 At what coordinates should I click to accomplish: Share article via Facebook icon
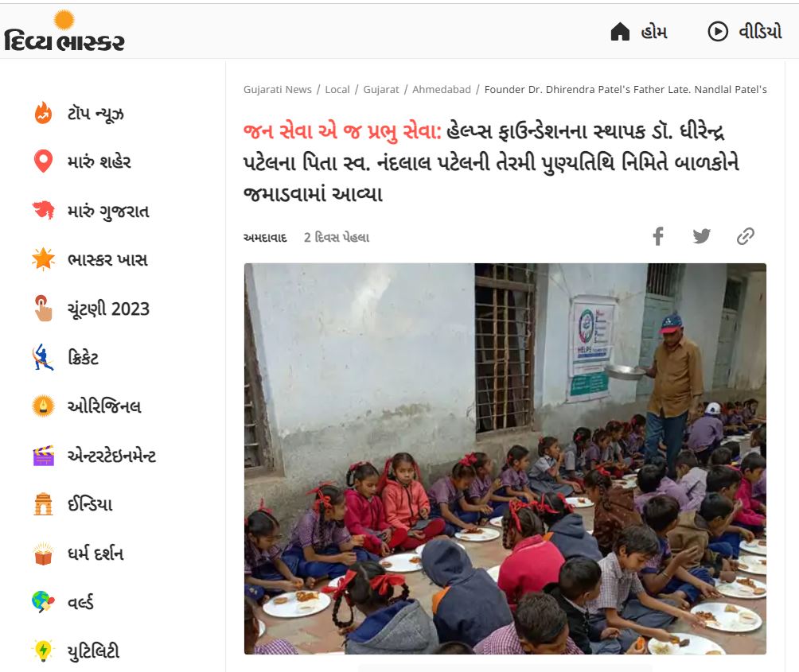tap(658, 236)
